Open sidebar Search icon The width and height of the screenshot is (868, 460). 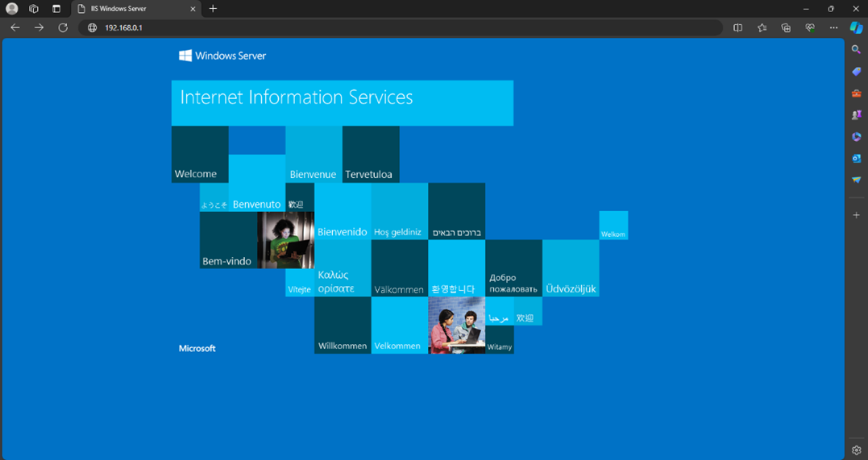(857, 50)
